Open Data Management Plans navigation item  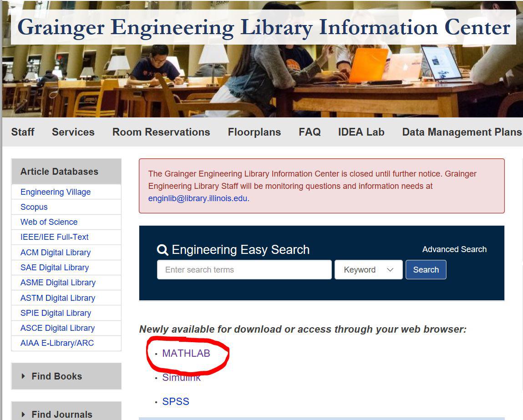click(x=462, y=132)
